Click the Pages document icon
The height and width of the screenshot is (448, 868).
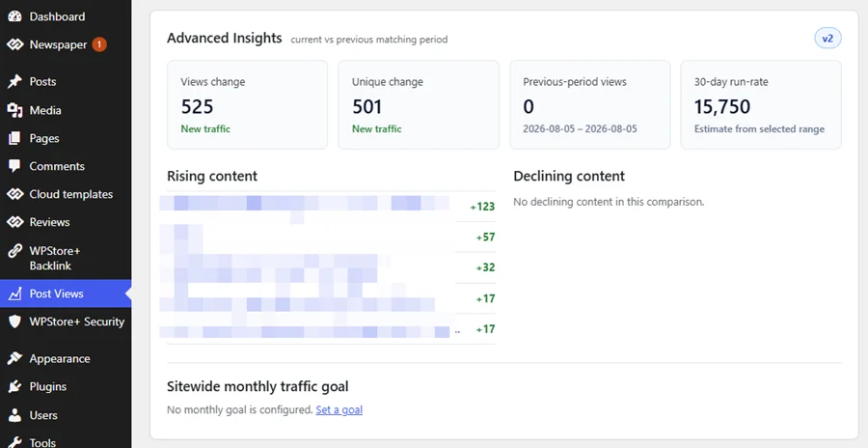[x=14, y=138]
